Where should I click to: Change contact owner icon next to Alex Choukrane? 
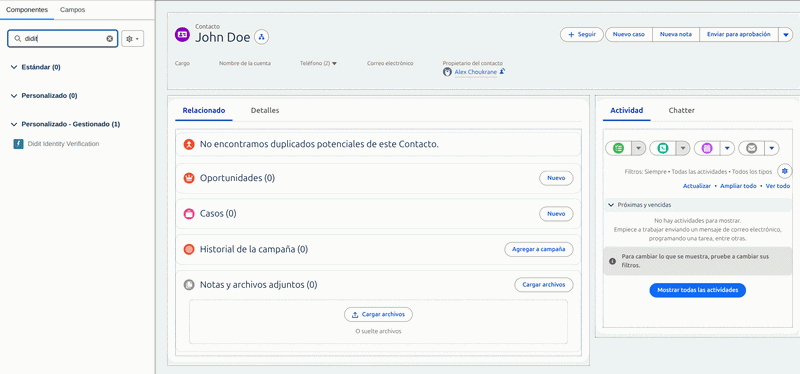pos(502,72)
